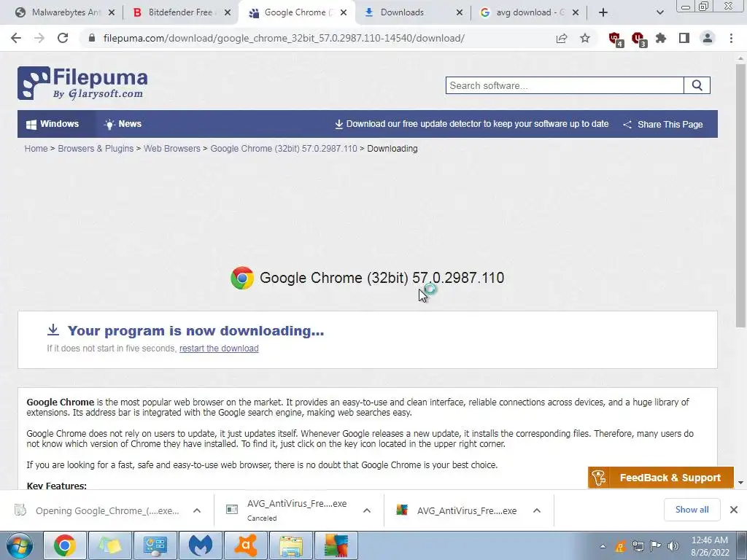Focus the Search software input field
The height and width of the screenshot is (560, 747).
[x=565, y=85]
